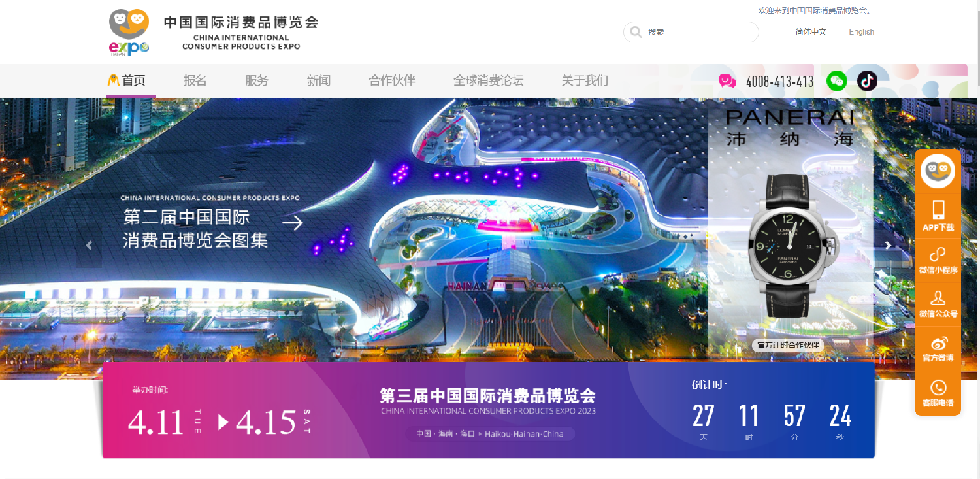
Task: Click the 客服电话 phone icon in the sidebar
Action: (938, 388)
